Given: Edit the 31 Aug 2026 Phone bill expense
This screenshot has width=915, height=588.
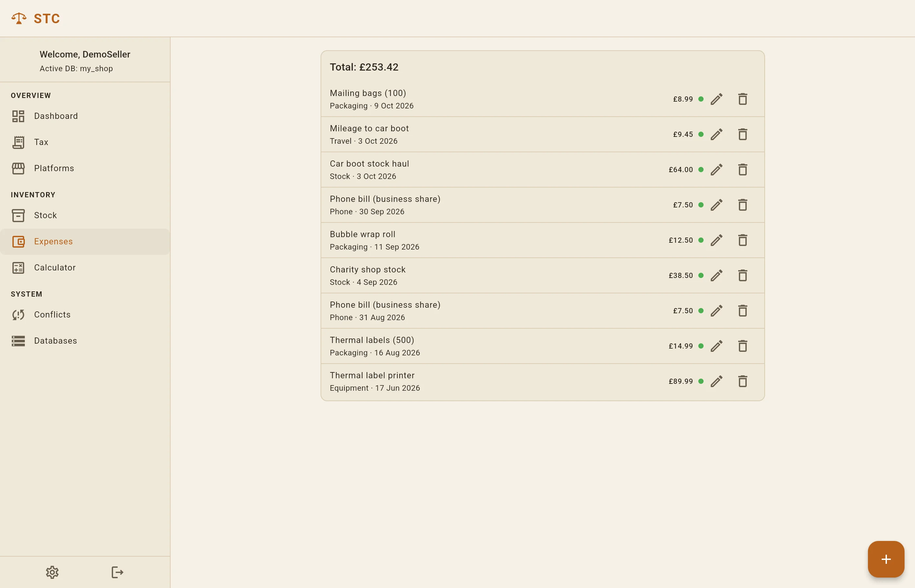Looking at the screenshot, I should (x=716, y=311).
